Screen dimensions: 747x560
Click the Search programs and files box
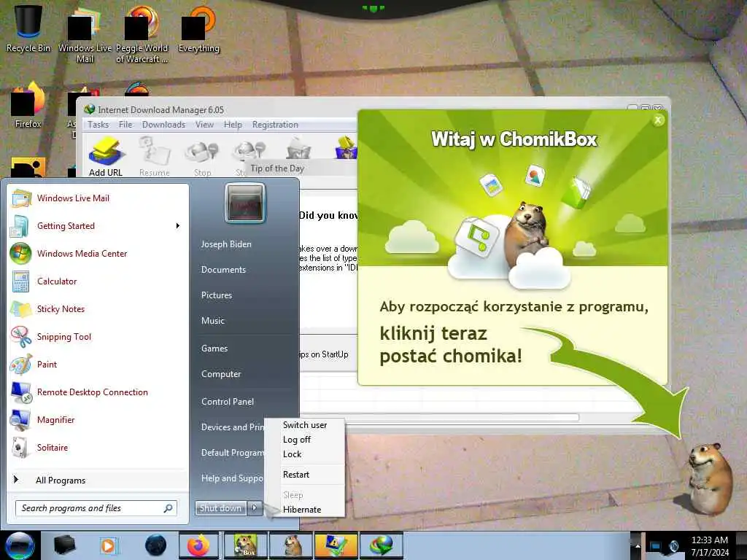tap(96, 508)
